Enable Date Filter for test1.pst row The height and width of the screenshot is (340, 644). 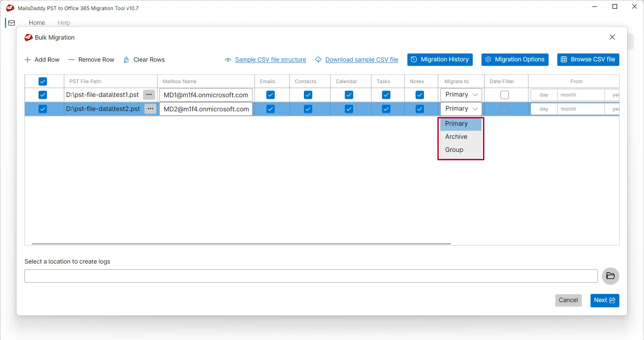point(504,95)
